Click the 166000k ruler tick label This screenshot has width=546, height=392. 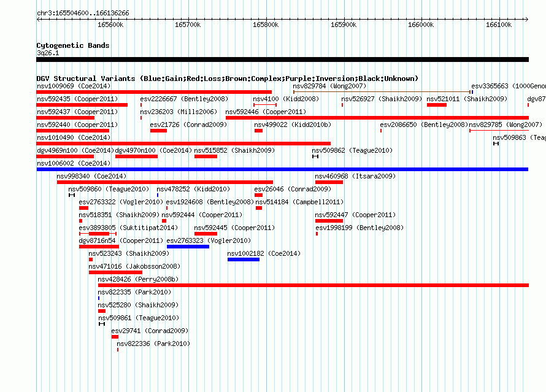pyautogui.click(x=421, y=25)
